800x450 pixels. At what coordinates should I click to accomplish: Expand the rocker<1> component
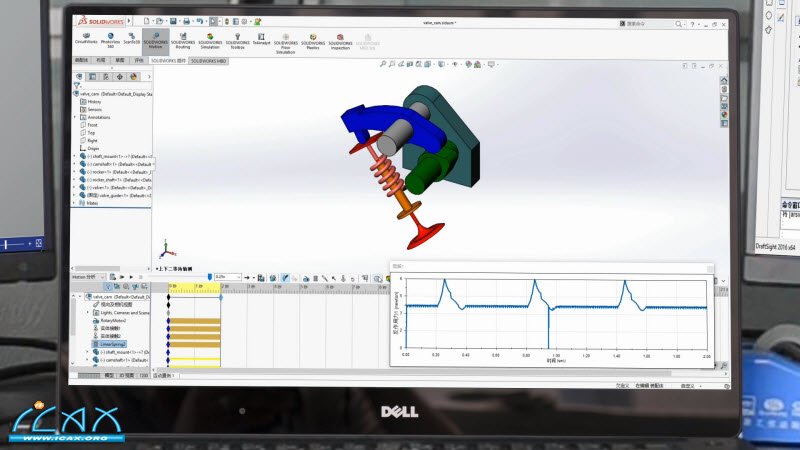point(75,172)
